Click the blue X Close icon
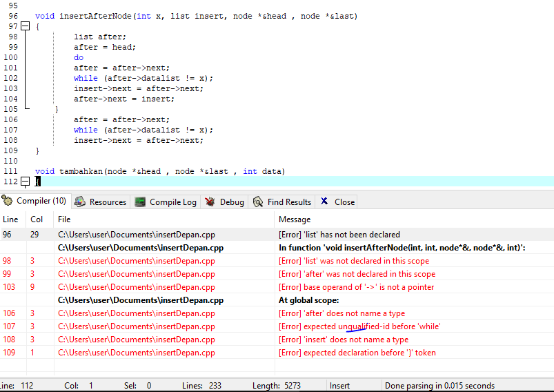This screenshot has width=554, height=392. tap(324, 201)
